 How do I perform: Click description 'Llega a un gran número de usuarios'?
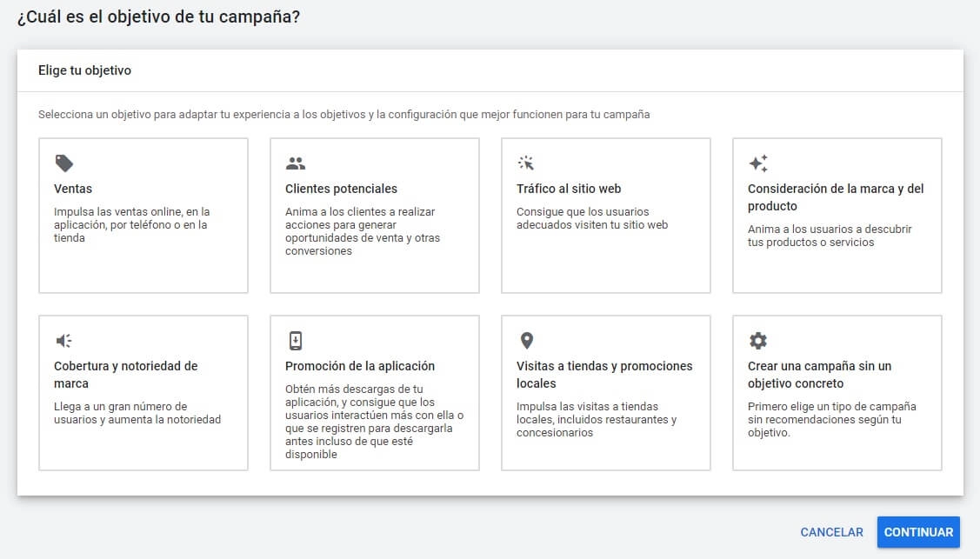137,413
